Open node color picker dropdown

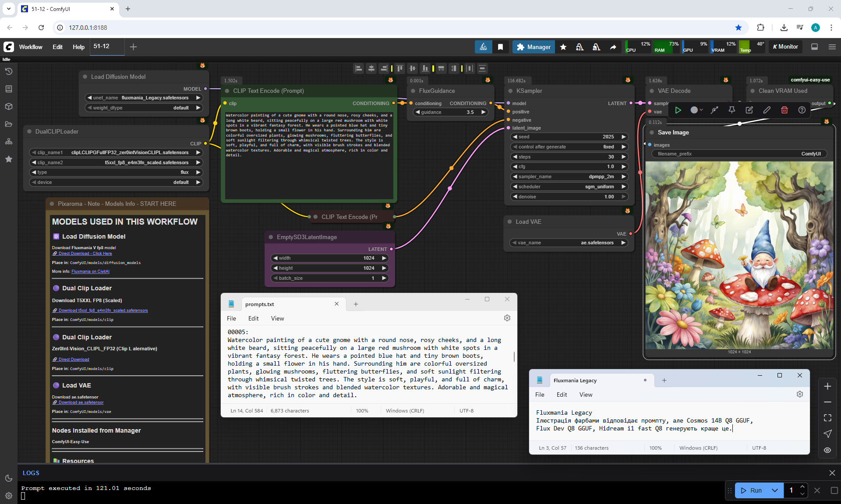point(696,110)
